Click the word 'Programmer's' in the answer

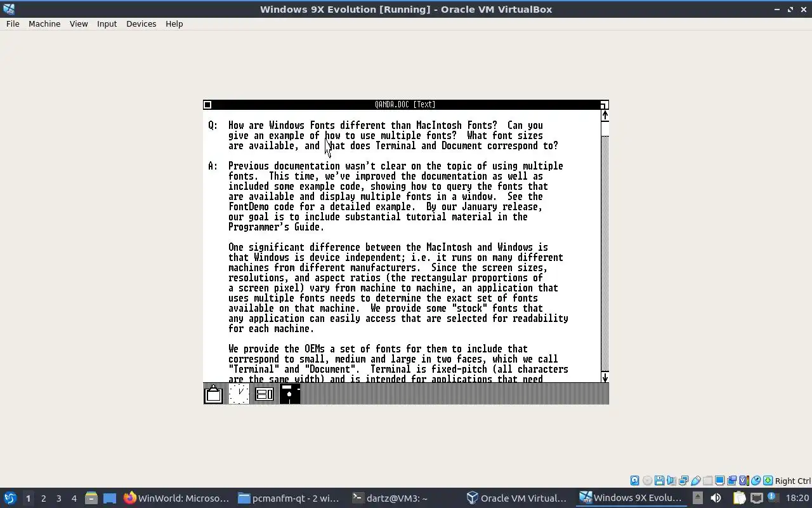(259, 227)
